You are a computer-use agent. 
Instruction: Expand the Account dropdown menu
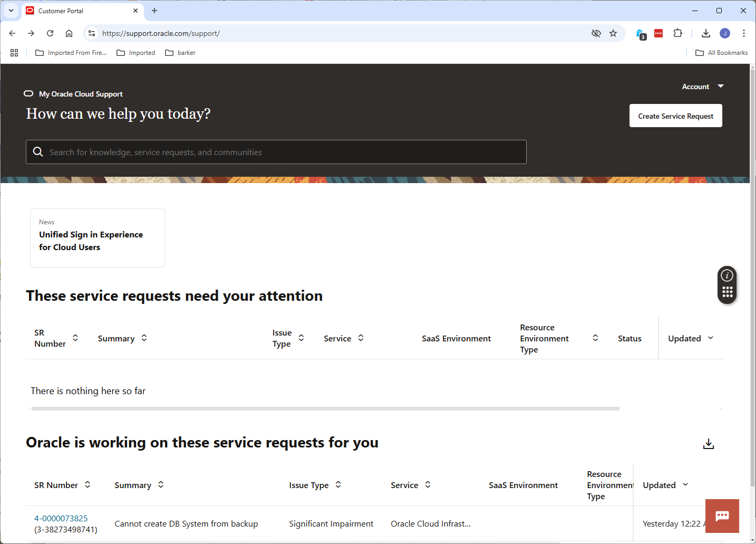tap(702, 87)
